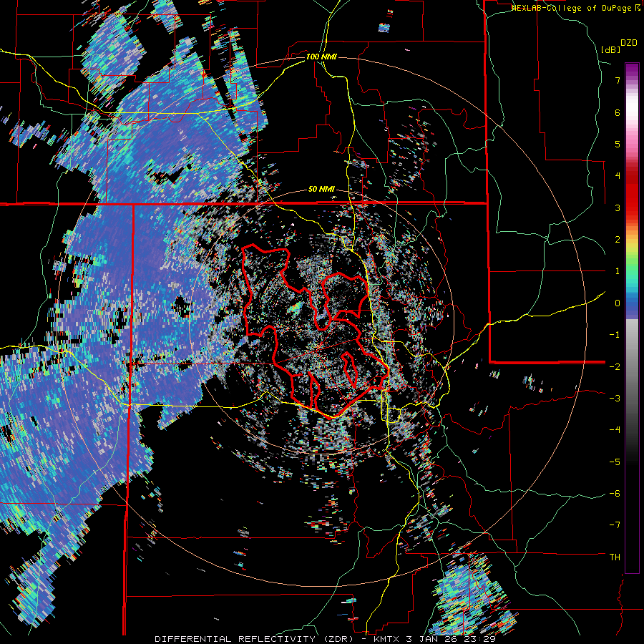Click the "7" value on the color scale
The width and height of the screenshot is (644, 644).
point(618,80)
